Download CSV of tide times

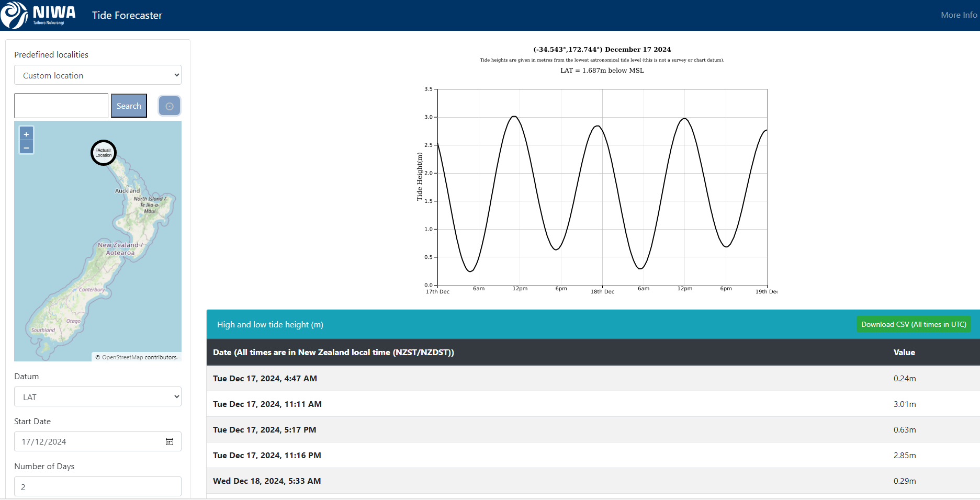click(x=914, y=324)
